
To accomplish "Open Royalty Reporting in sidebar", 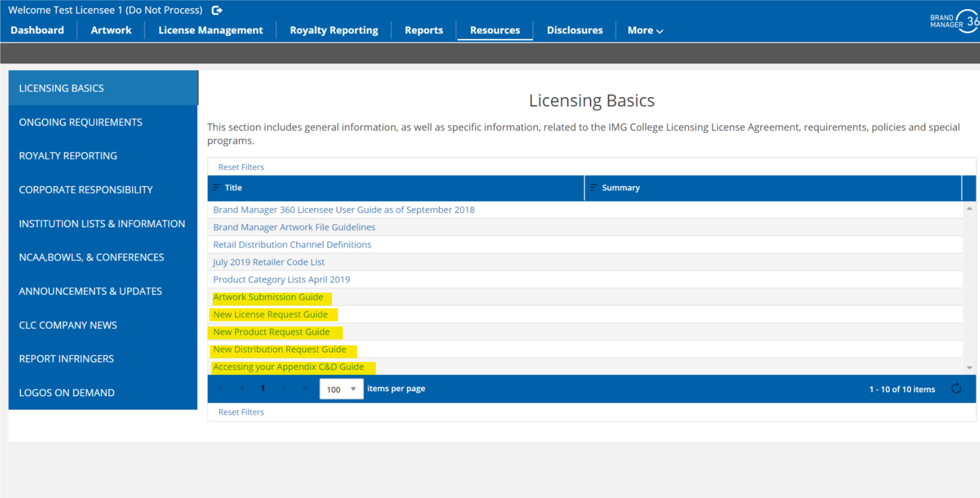I will (x=103, y=156).
